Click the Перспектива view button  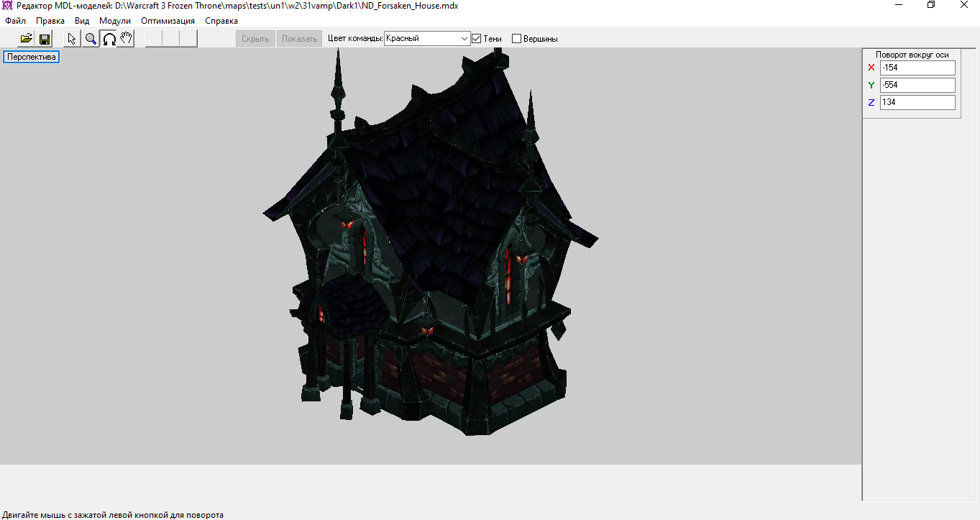[32, 57]
